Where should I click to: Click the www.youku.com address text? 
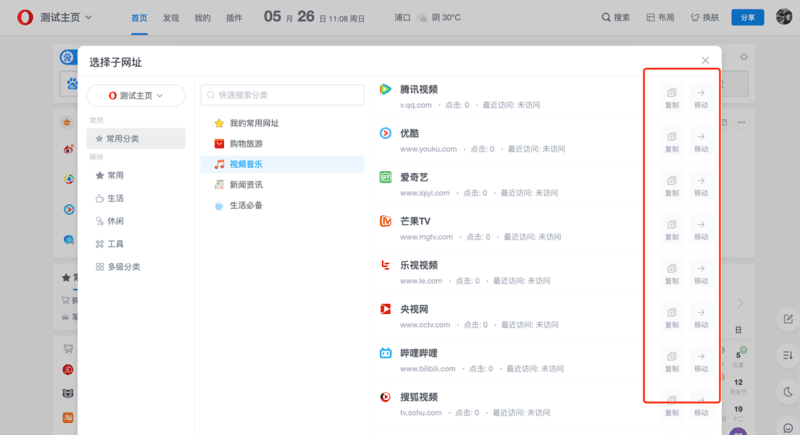[x=429, y=149]
